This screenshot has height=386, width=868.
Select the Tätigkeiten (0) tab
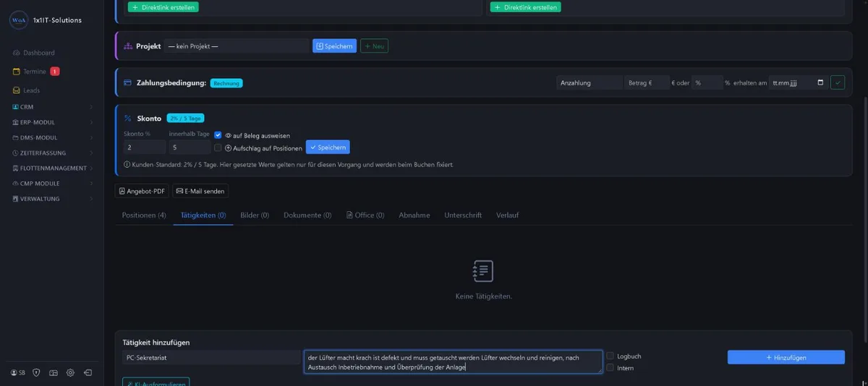click(x=203, y=215)
